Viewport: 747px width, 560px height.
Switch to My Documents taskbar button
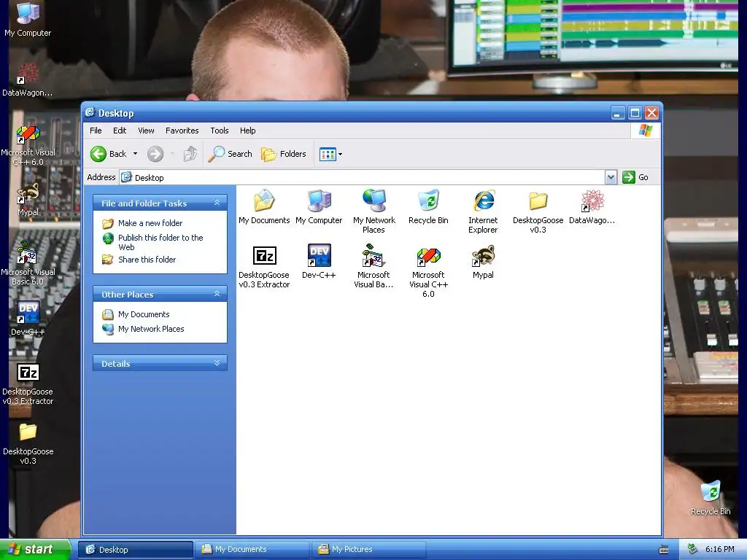252,550
